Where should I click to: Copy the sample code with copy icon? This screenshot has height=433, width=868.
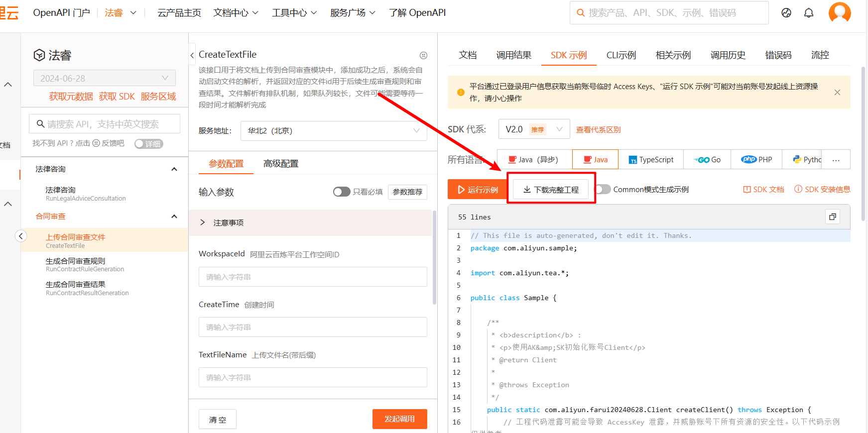click(833, 216)
